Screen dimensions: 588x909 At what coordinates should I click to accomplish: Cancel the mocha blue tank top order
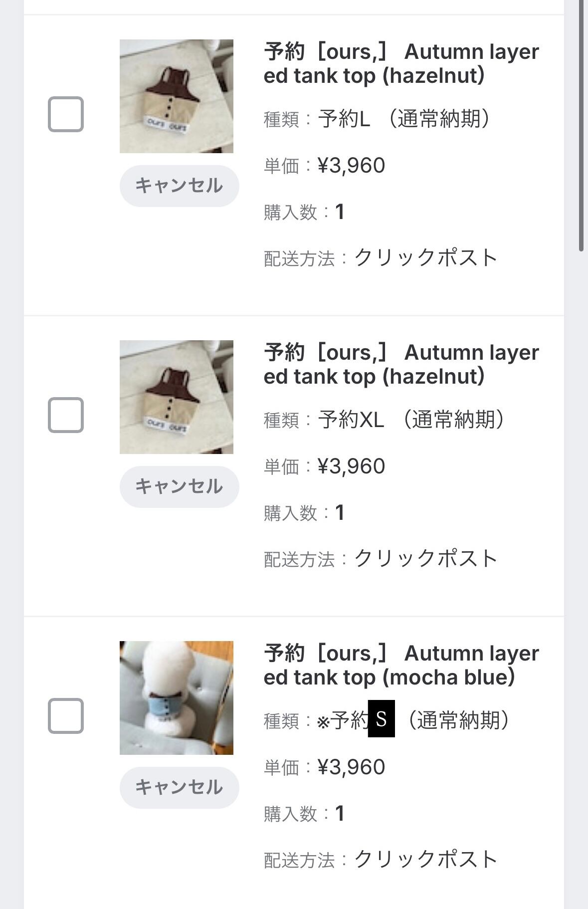pos(179,787)
